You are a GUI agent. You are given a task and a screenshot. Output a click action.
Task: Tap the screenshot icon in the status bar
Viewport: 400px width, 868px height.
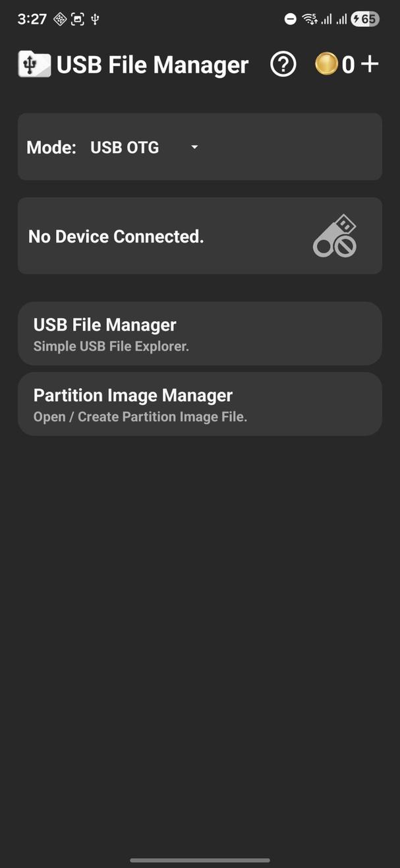[x=78, y=18]
